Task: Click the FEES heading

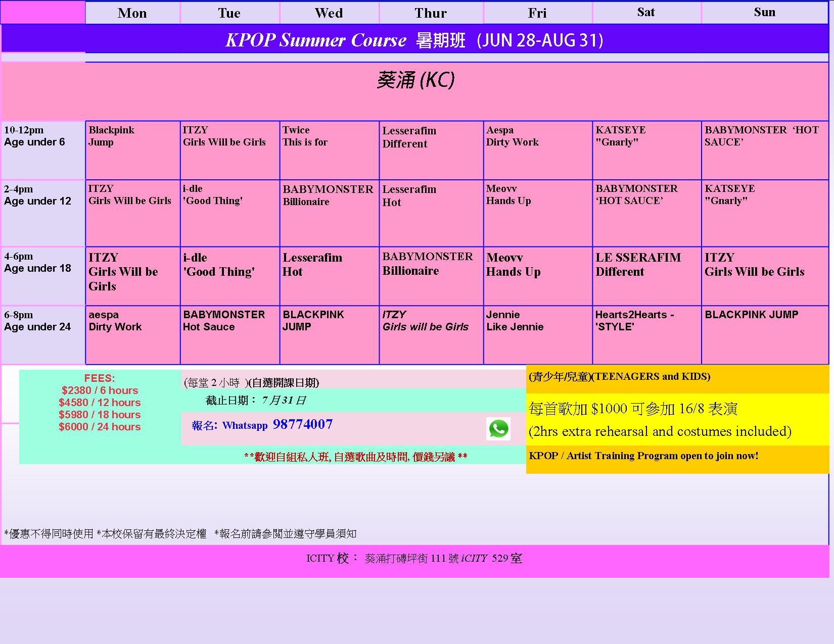Action: tap(100, 378)
